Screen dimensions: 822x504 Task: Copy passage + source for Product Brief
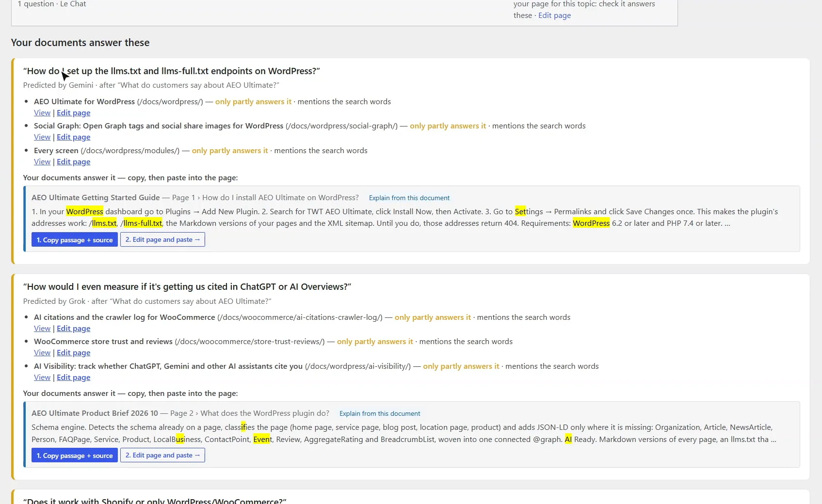(x=75, y=455)
